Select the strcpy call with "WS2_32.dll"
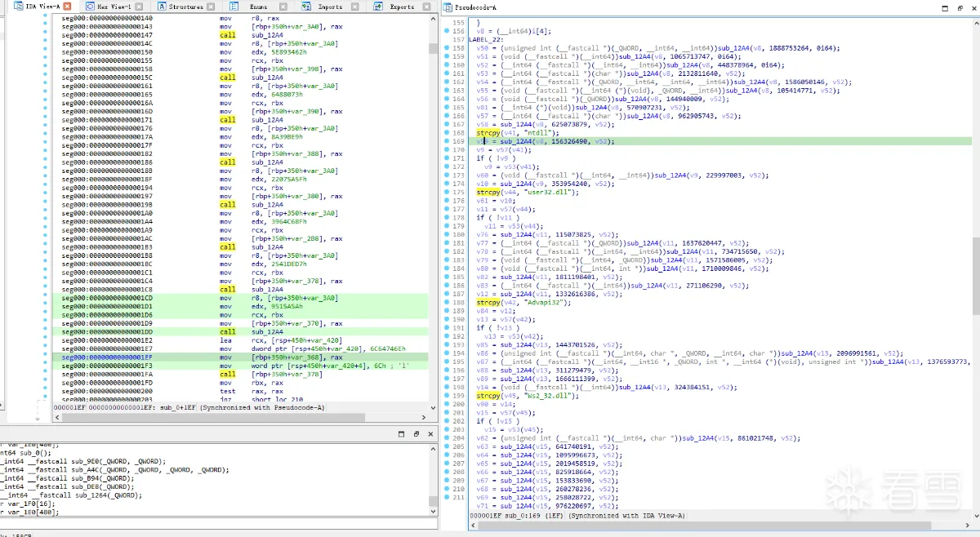Viewport: 980px width, 537px height. point(527,396)
